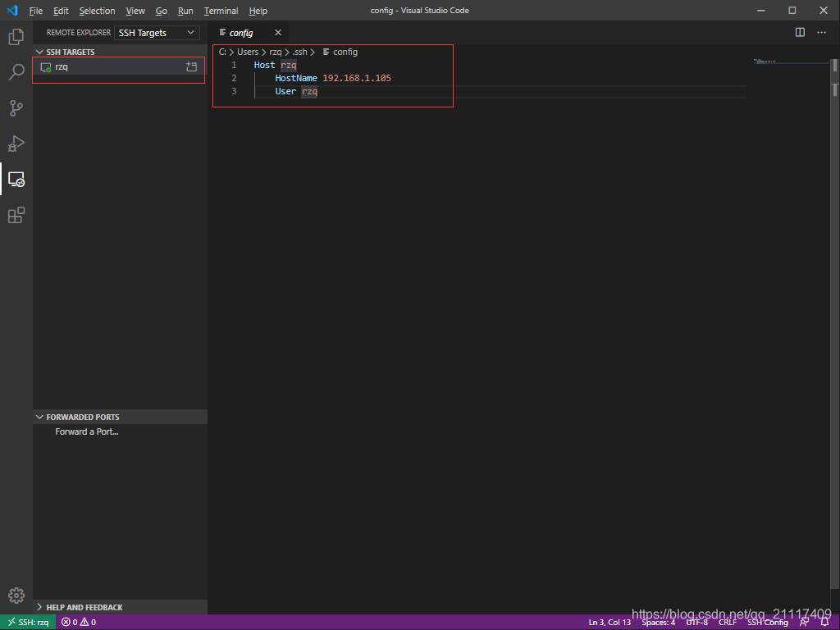Screen dimensions: 840x630
Task: Open the Source Control view icon
Action: tap(16, 107)
